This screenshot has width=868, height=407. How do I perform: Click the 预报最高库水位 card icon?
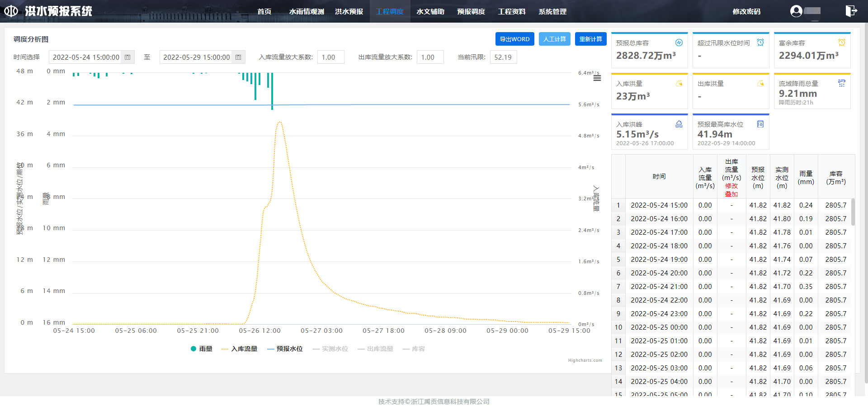pyautogui.click(x=760, y=124)
